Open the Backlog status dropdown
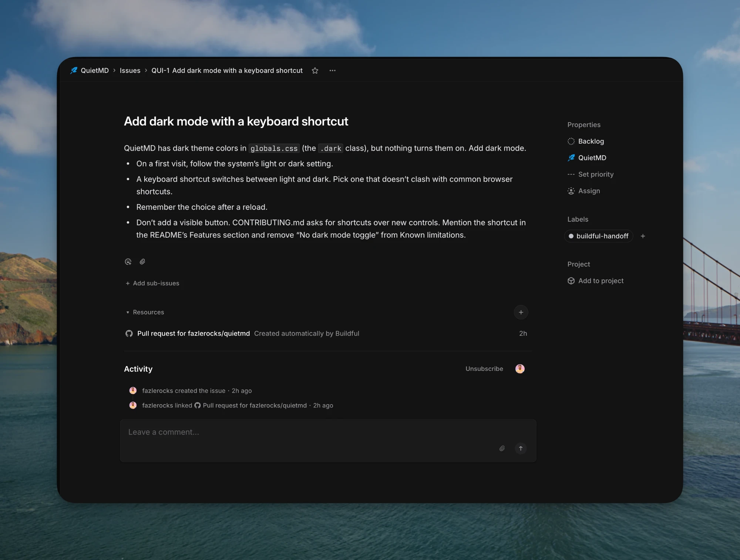This screenshot has width=740, height=560. click(586, 141)
